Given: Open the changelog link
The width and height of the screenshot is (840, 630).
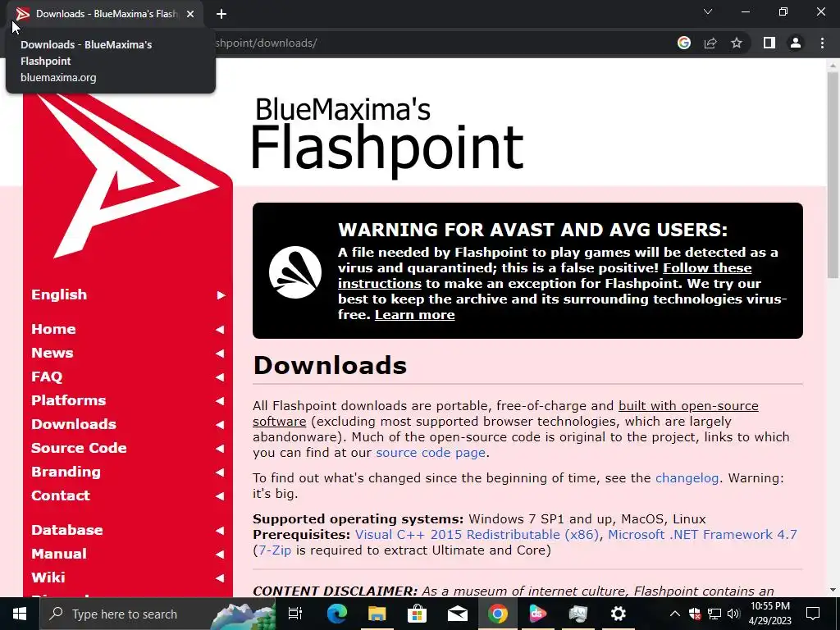Looking at the screenshot, I should [687, 478].
